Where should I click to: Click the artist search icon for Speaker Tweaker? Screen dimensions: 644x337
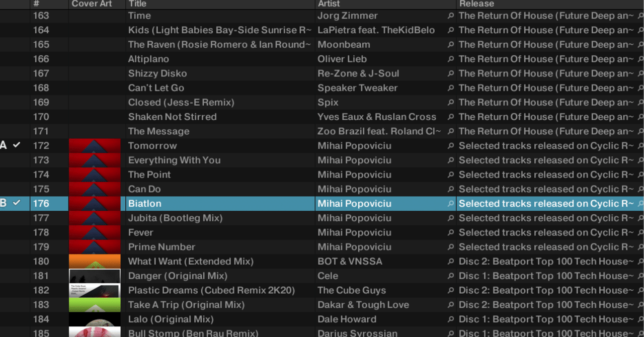point(451,88)
